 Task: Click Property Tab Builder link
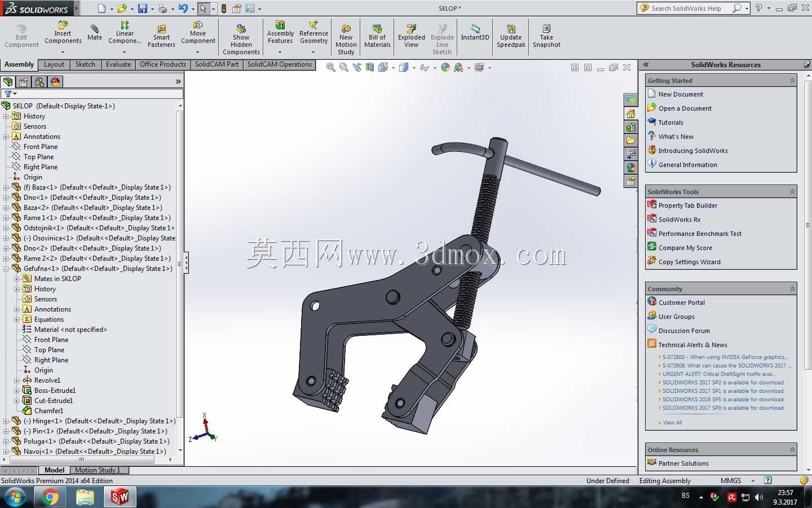[688, 205]
